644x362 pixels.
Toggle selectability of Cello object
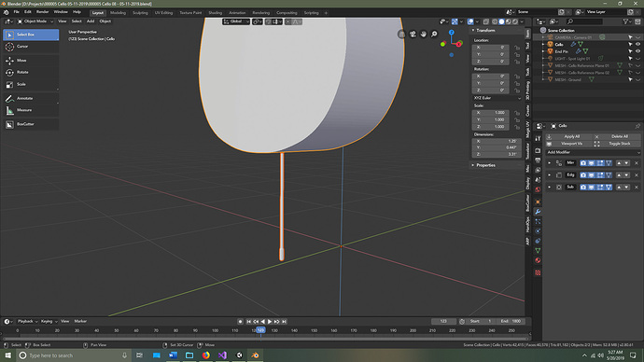coord(630,45)
